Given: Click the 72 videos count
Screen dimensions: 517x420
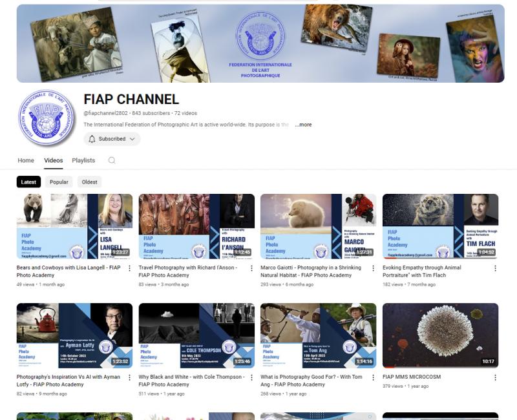Looking at the screenshot, I should pyautogui.click(x=185, y=113).
